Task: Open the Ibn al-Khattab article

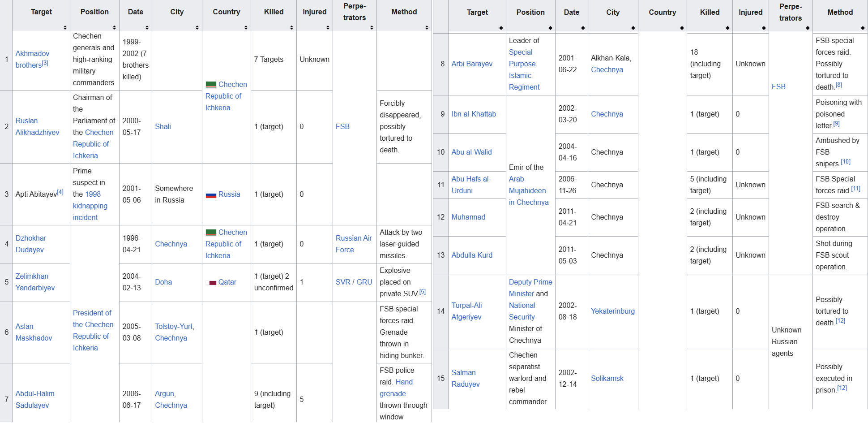Action: 474,114
